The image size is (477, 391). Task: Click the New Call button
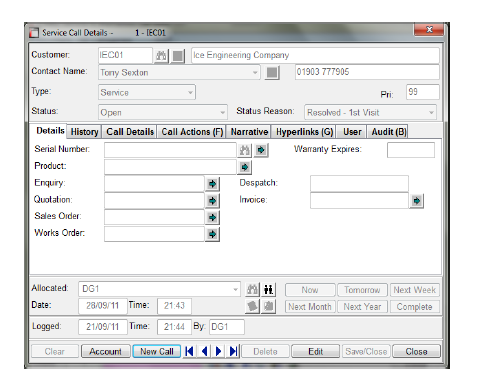click(x=157, y=351)
